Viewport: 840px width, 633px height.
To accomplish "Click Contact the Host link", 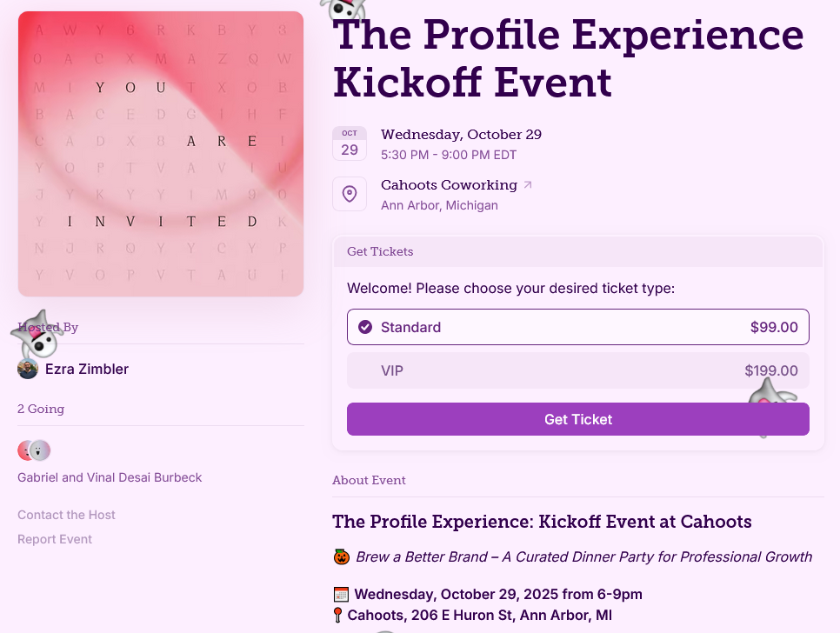I will [x=66, y=515].
